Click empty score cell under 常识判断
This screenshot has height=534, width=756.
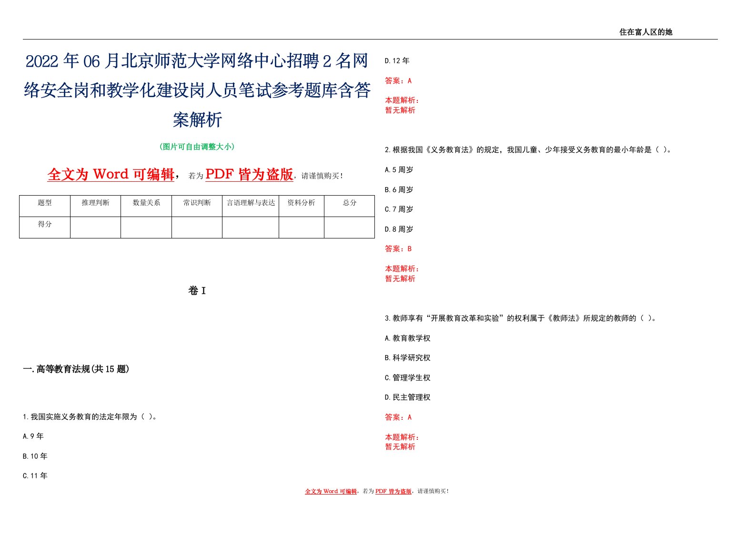click(197, 227)
